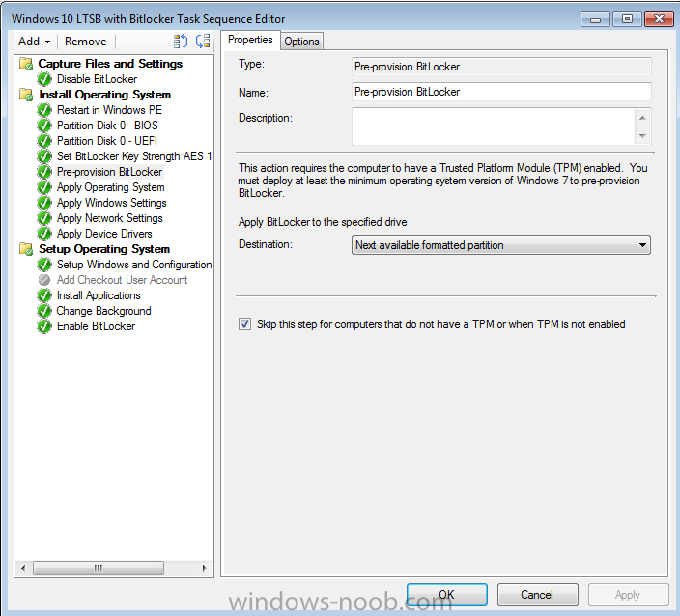Click Description box scroll up arrow
Viewport: 680px width, 616px height.
pyautogui.click(x=642, y=118)
